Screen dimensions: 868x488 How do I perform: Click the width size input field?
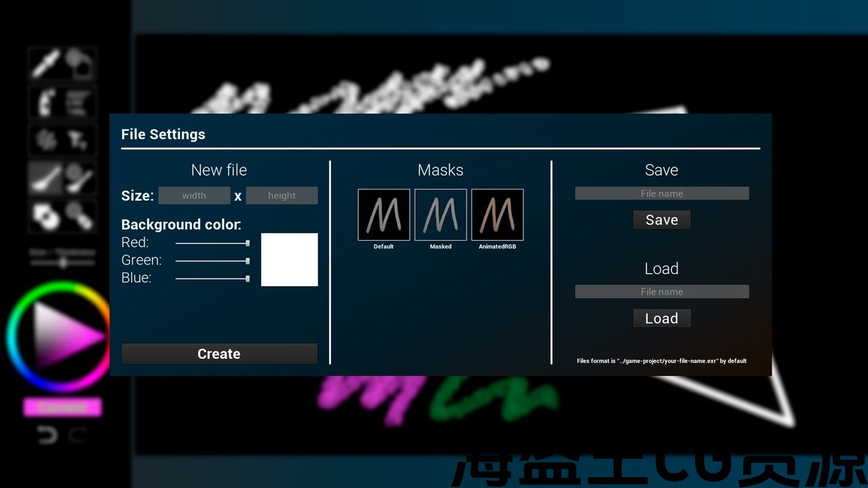194,196
